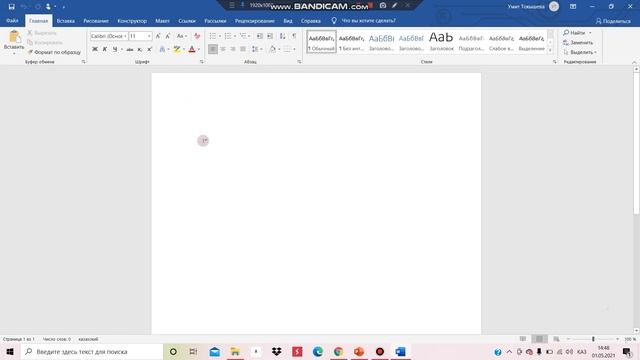Justify text alignment
Image resolution: width=640 pixels, height=360 pixels.
point(243,49)
